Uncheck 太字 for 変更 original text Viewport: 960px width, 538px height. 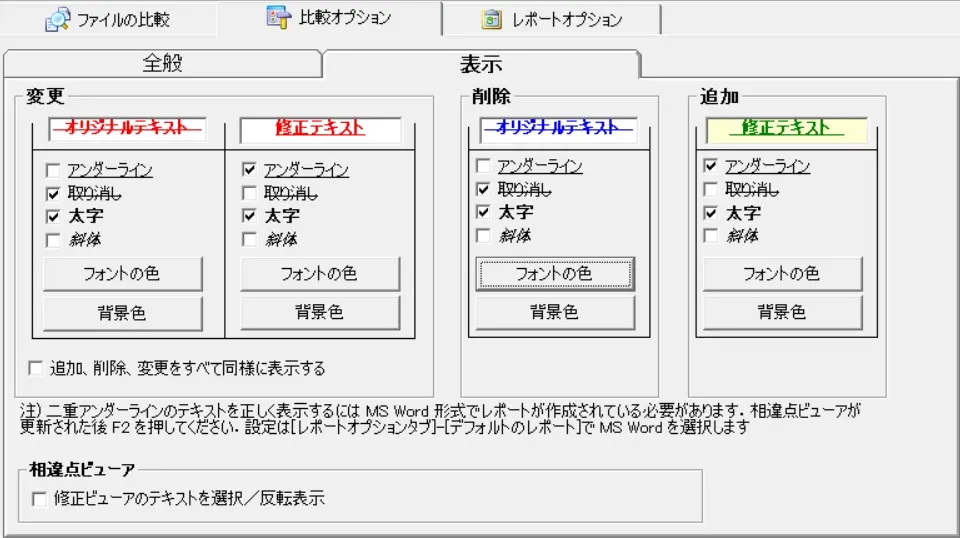pyautogui.click(x=53, y=216)
